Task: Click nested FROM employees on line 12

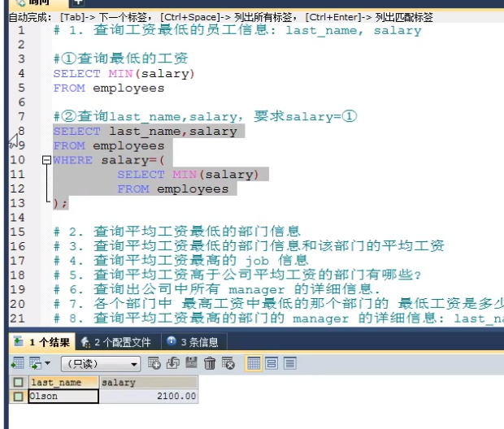Action: coord(172,188)
